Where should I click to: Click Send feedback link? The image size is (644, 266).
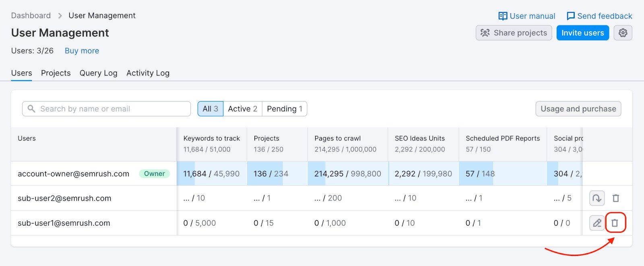pyautogui.click(x=599, y=16)
